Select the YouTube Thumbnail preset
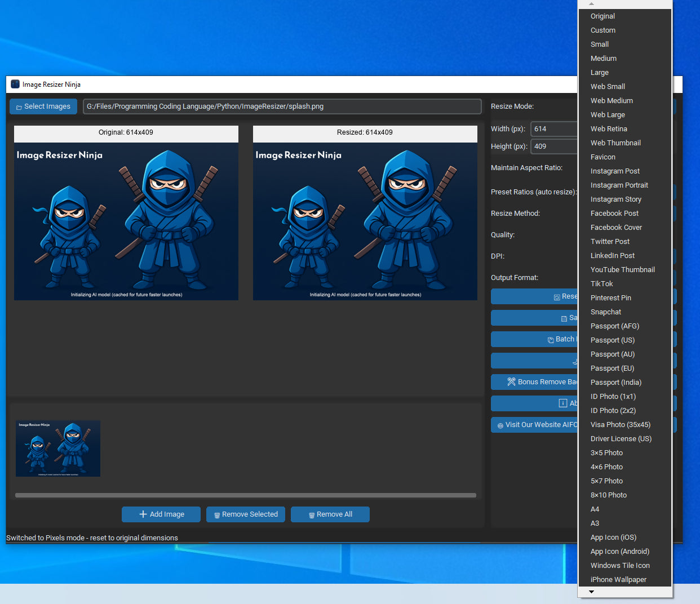Image resolution: width=700 pixels, height=604 pixels. tap(625, 270)
